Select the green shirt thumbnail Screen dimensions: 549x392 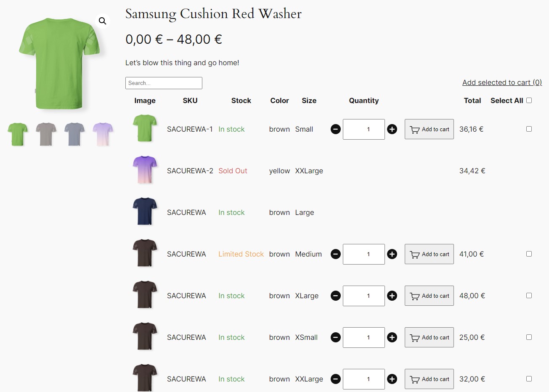[x=17, y=134]
